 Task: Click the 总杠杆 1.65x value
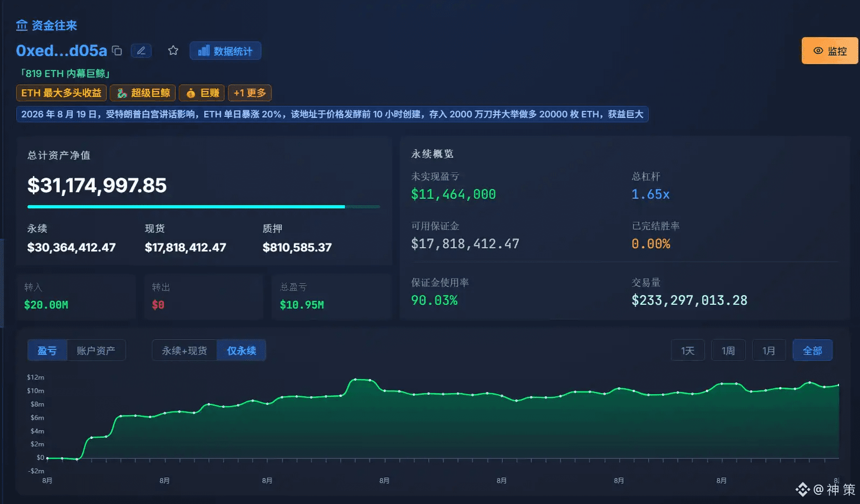[x=650, y=194]
